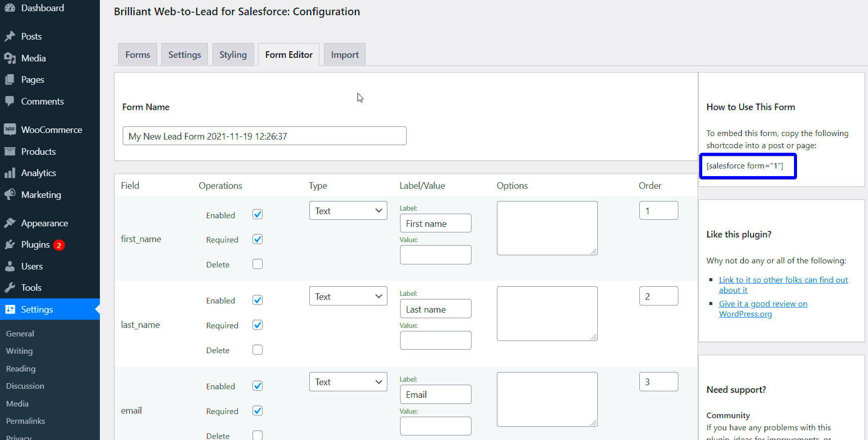Screen dimensions: 868x440
Task: Open General settings submenu item
Action: (20, 333)
